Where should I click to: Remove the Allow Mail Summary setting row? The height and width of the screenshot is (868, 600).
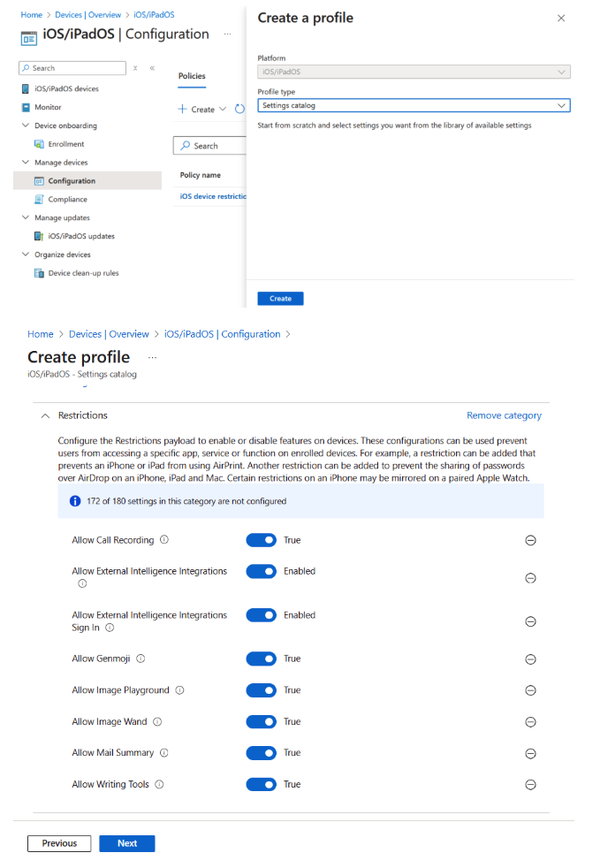pos(530,754)
